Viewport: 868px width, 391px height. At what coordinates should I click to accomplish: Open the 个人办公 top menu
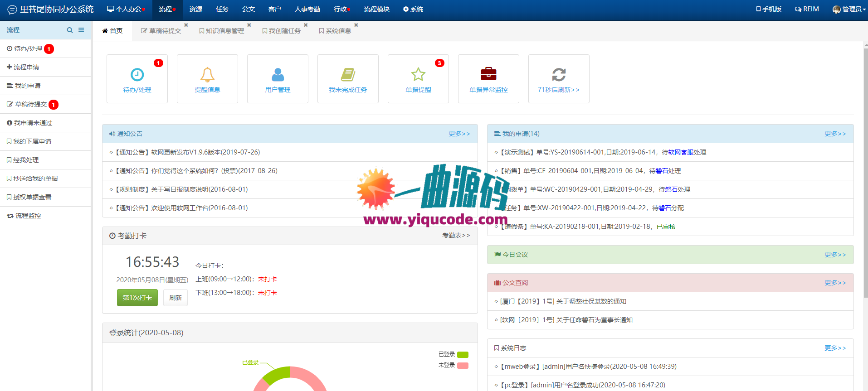[x=126, y=9]
